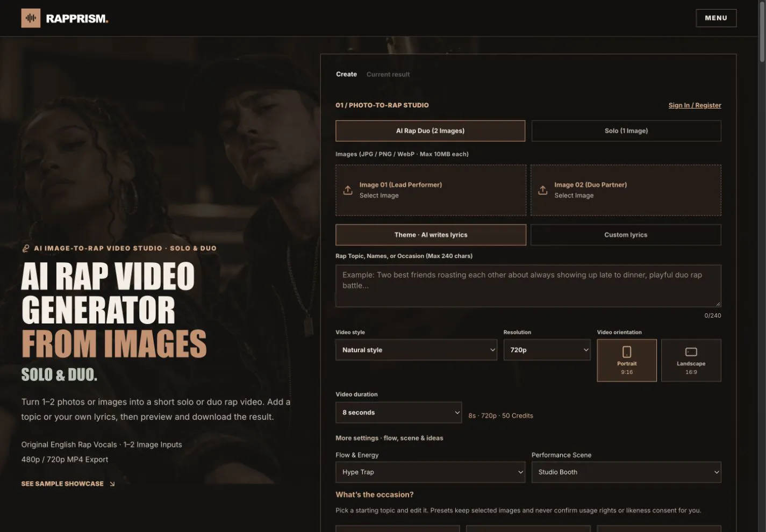Open the Resolution 720p dropdown
766x532 pixels.
point(547,350)
